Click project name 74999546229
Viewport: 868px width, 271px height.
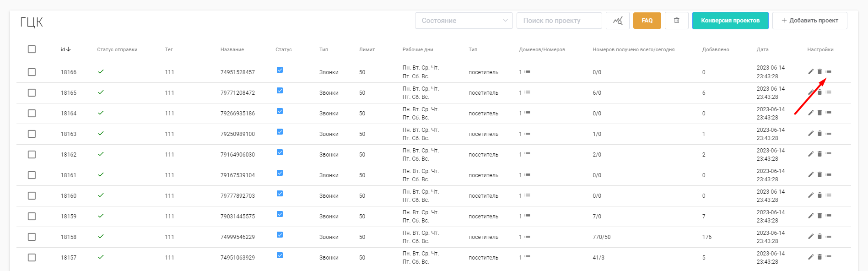237,237
